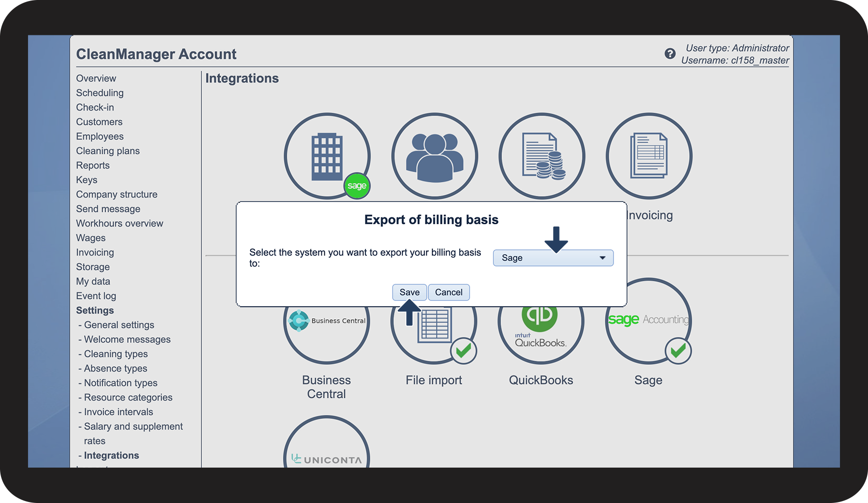Viewport: 868px width, 503px height.
Task: Cancel the Export of billing basis dialog
Action: tap(448, 293)
